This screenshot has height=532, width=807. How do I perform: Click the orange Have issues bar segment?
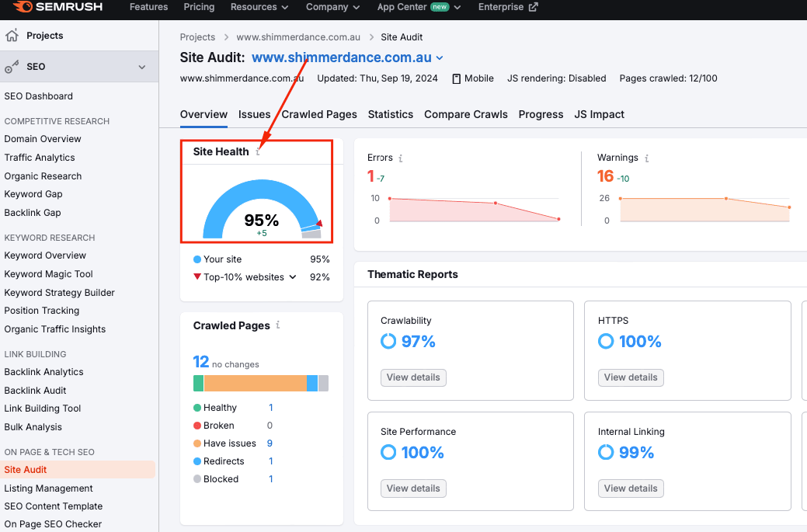pyautogui.click(x=255, y=383)
